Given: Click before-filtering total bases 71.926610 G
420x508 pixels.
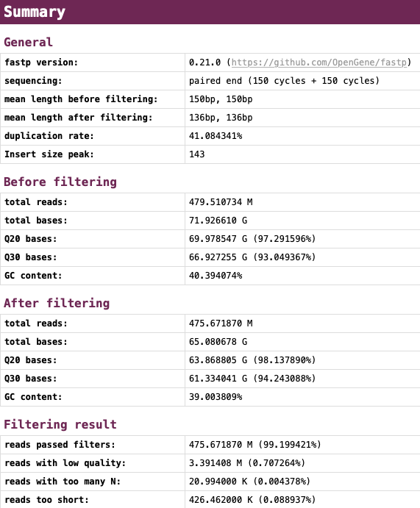Looking at the screenshot, I should coord(218,221).
